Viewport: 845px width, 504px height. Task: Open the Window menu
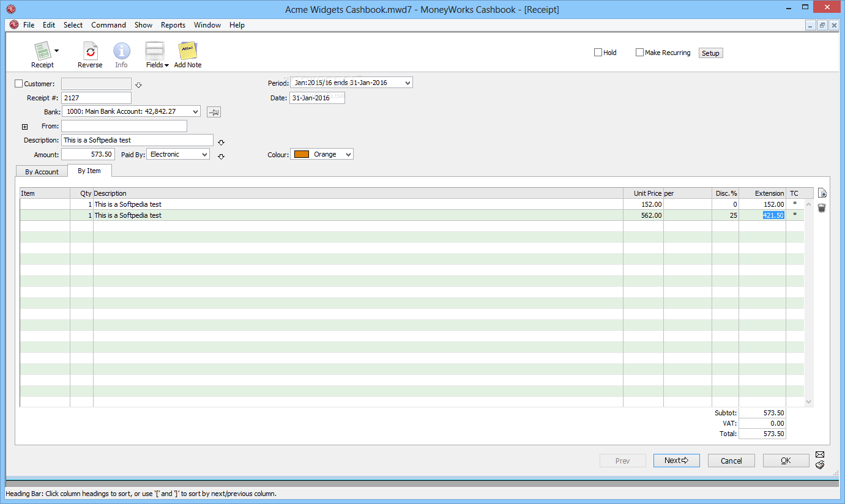coord(207,25)
